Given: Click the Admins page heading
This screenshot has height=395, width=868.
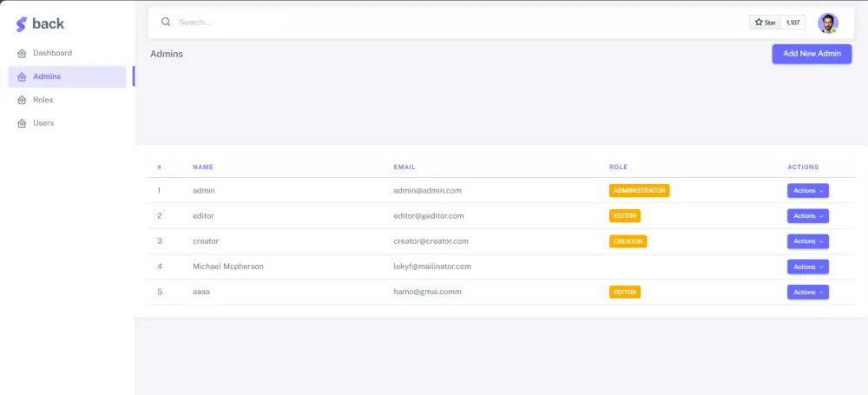Looking at the screenshot, I should click(x=167, y=54).
